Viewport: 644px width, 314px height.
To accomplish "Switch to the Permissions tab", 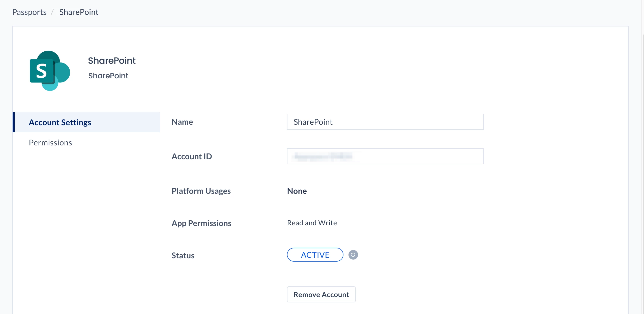I will [50, 143].
